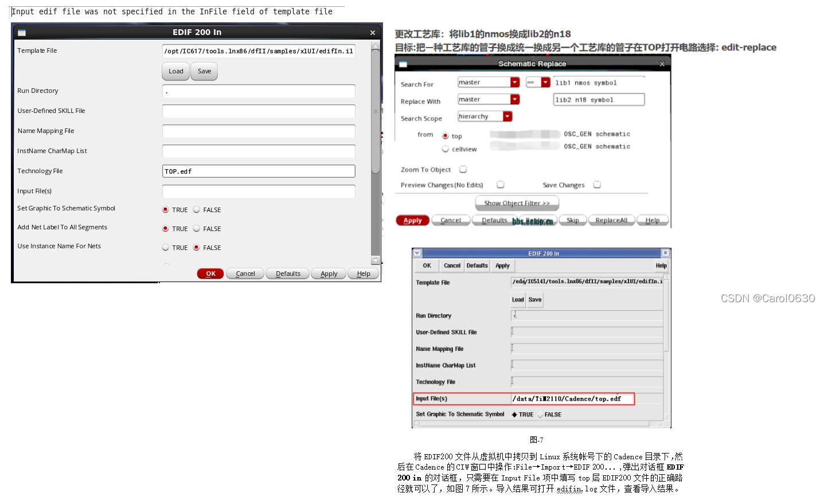Viewport: 824px width, 504px height.
Task: Open window menu icon of Schematic Replace dialog
Action: point(403,64)
